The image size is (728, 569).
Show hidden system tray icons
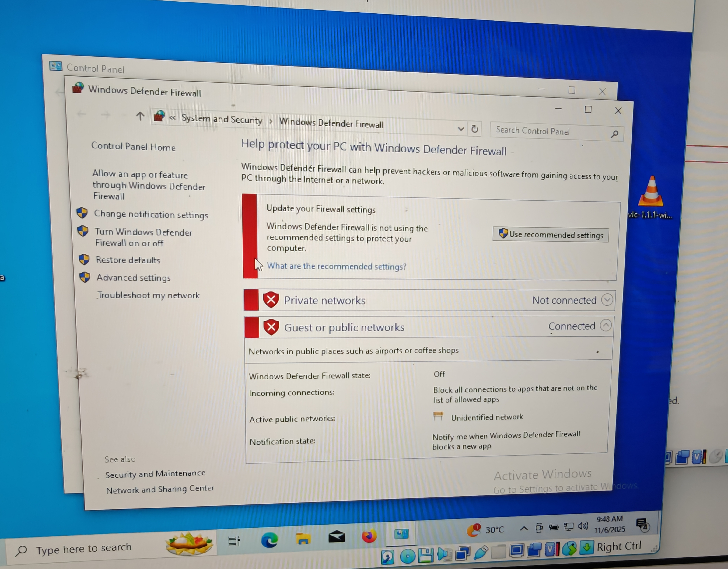524,528
